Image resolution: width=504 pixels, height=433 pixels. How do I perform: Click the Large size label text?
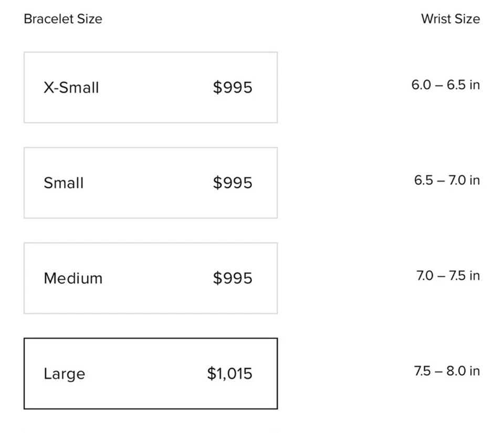[x=64, y=374]
